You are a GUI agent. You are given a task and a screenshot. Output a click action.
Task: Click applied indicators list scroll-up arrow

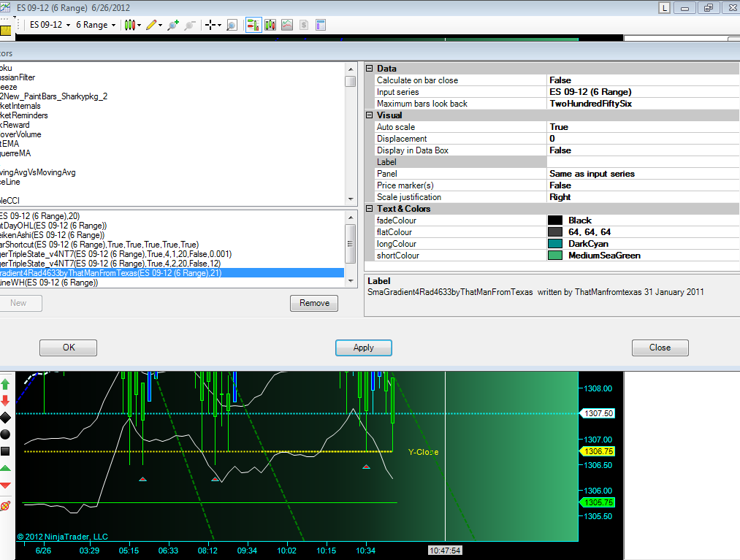point(350,218)
